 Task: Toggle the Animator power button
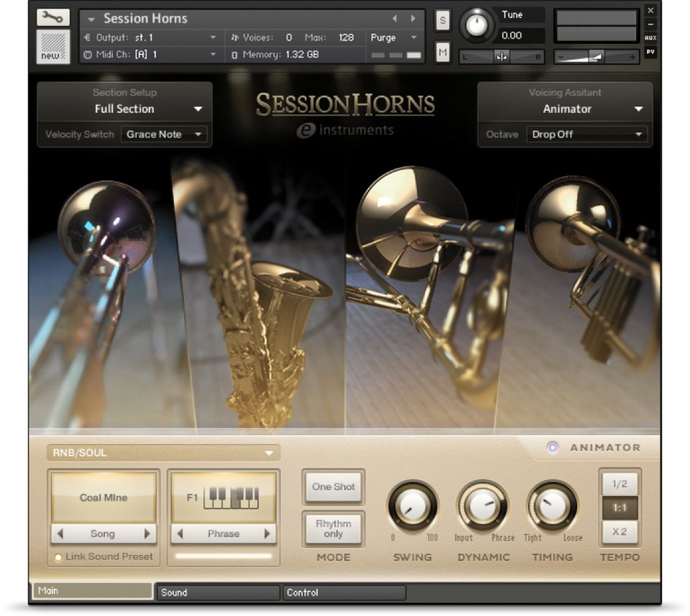552,447
